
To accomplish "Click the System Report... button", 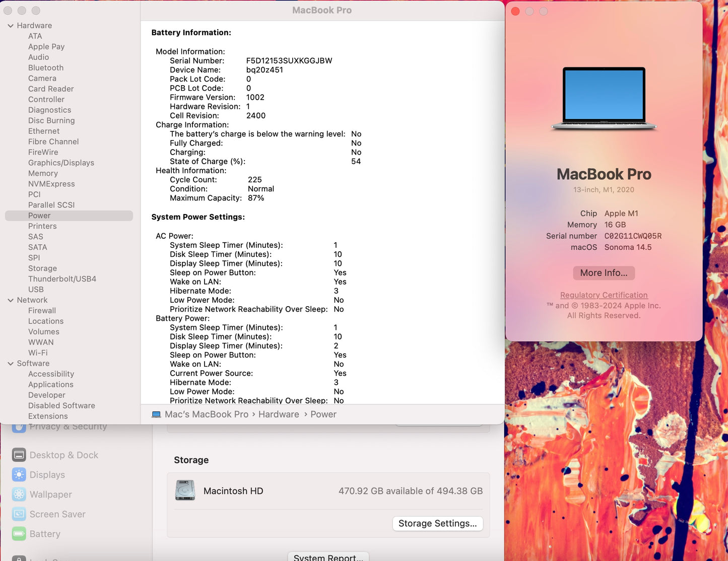I will tap(328, 557).
